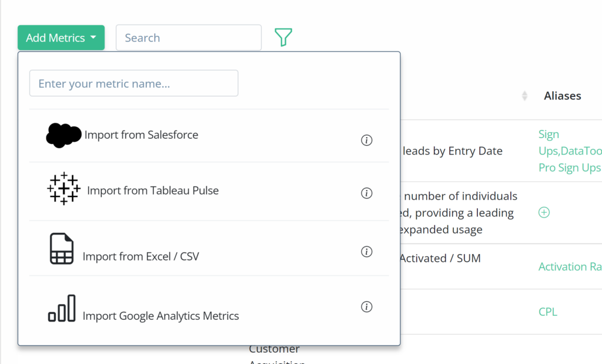Click the Excel spreadsheet file icon
The width and height of the screenshot is (602, 364).
click(61, 248)
